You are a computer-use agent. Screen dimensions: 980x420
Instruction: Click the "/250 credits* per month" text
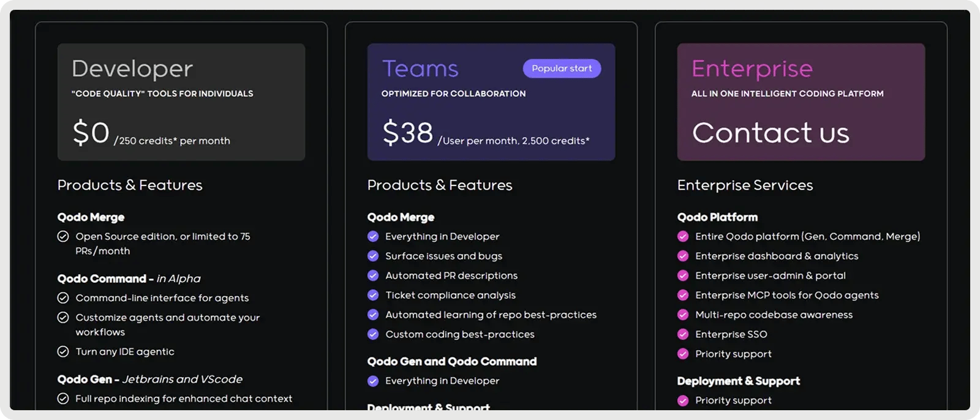point(172,141)
